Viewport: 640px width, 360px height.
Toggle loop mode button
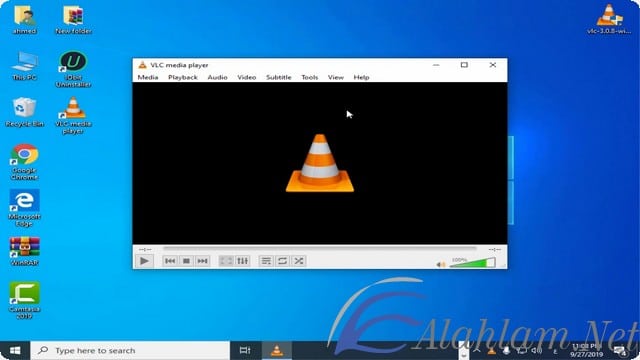pos(282,261)
